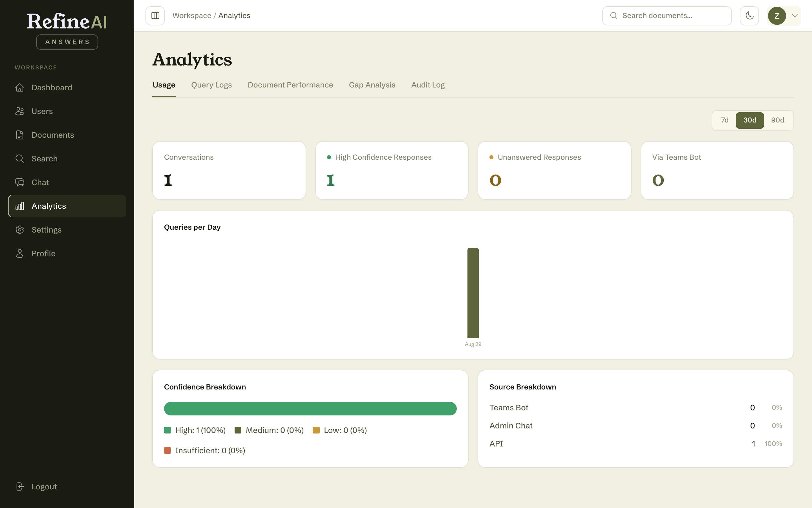This screenshot has width=812, height=508.
Task: Click the green High confidence swatch
Action: coord(167,430)
